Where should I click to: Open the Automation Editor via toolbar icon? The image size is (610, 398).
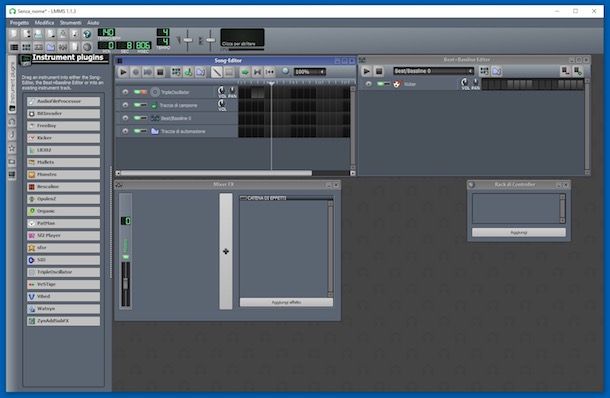[51, 47]
